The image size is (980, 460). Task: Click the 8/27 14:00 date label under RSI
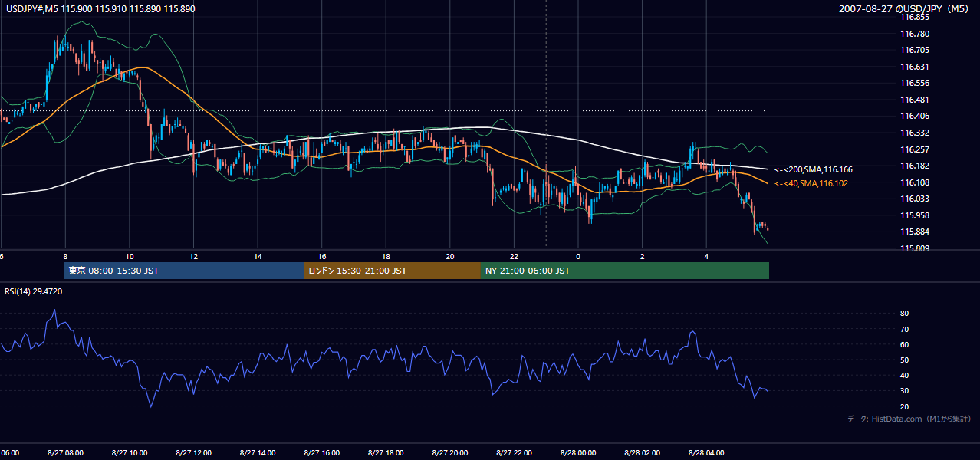pos(258,453)
